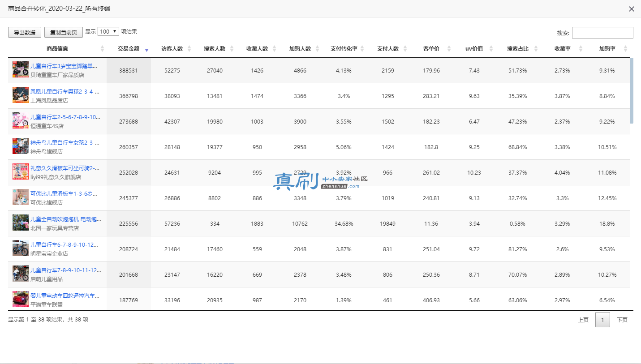The height and width of the screenshot is (364, 641).
Task: Select page 1 in the pagination
Action: pyautogui.click(x=602, y=320)
